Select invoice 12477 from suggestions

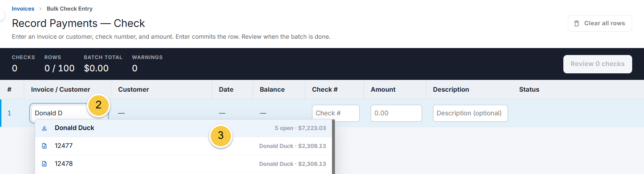(183, 146)
